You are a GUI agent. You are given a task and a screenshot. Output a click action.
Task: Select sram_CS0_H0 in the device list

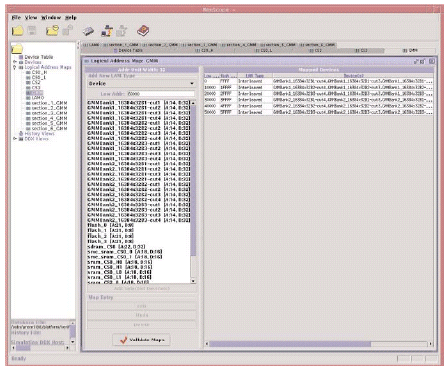pyautogui.click(x=119, y=262)
